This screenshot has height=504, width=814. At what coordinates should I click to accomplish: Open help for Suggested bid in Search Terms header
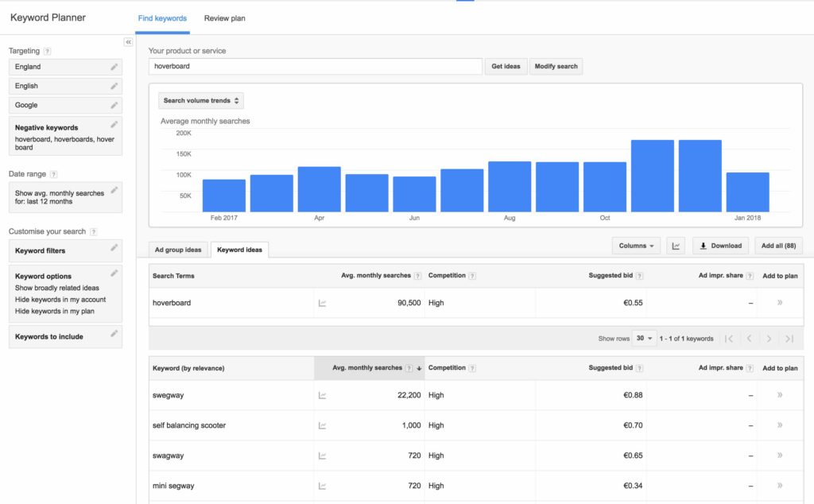click(639, 276)
